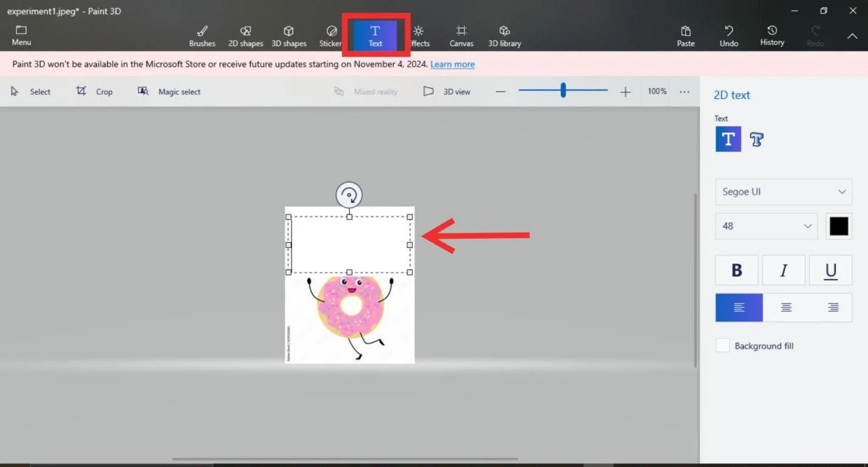
Task: Toggle Italic text formatting
Action: coord(784,270)
